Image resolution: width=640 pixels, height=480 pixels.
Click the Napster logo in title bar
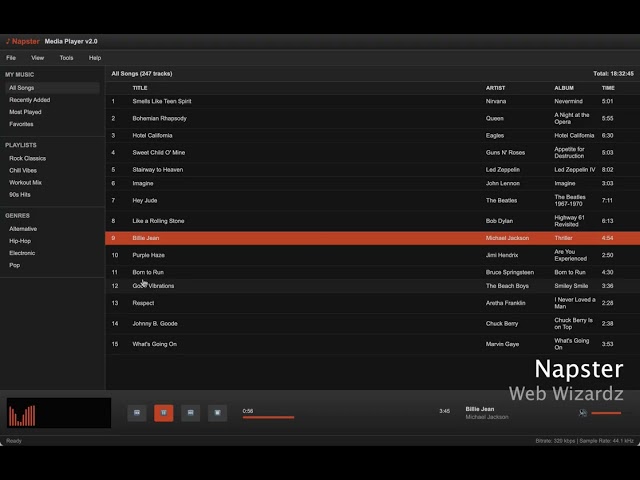pyautogui.click(x=23, y=41)
